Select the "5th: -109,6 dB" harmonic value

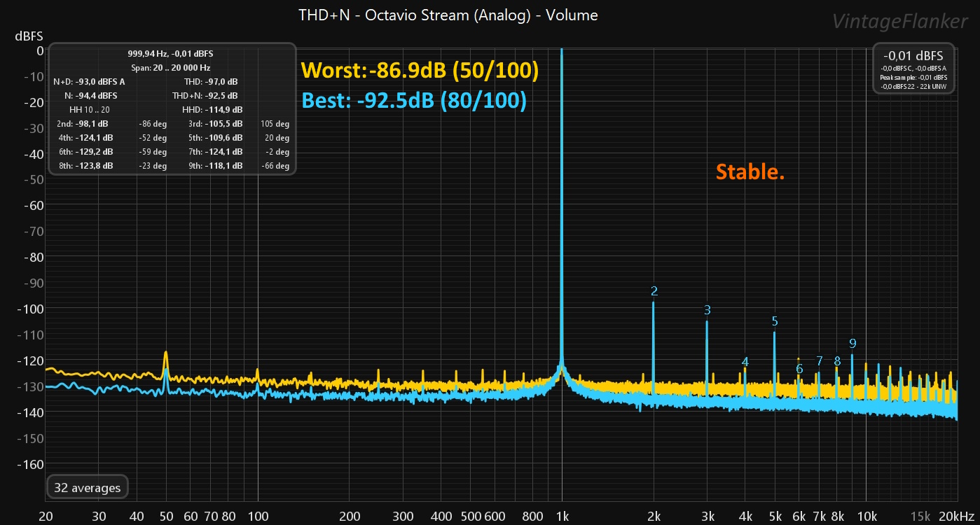215,138
